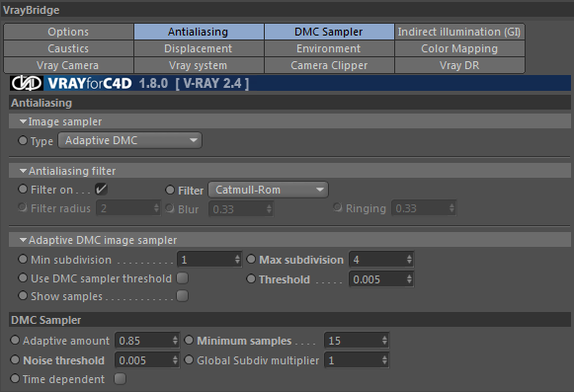Collapse the Image sampler section
Viewport: 574px width, 392px height.
pyautogui.click(x=23, y=121)
